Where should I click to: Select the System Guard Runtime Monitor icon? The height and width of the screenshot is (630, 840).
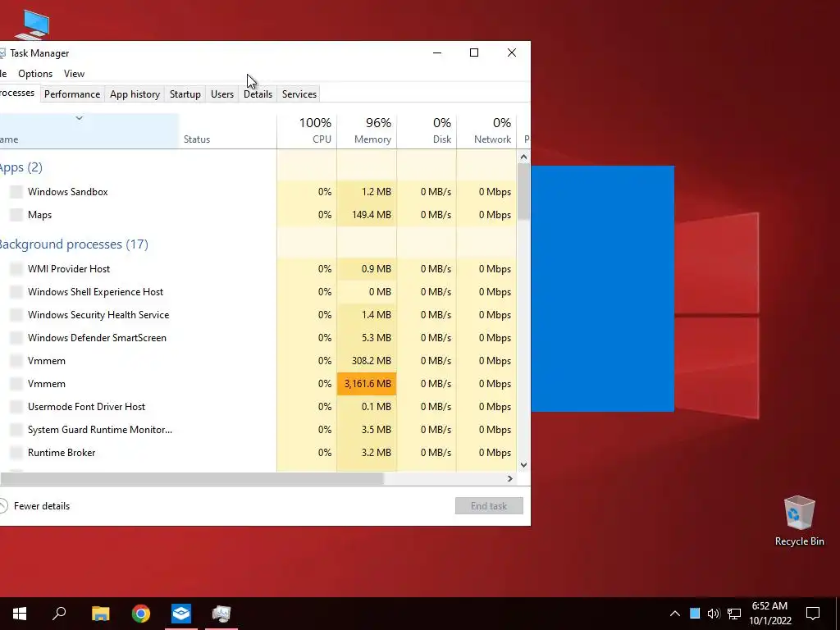click(16, 430)
